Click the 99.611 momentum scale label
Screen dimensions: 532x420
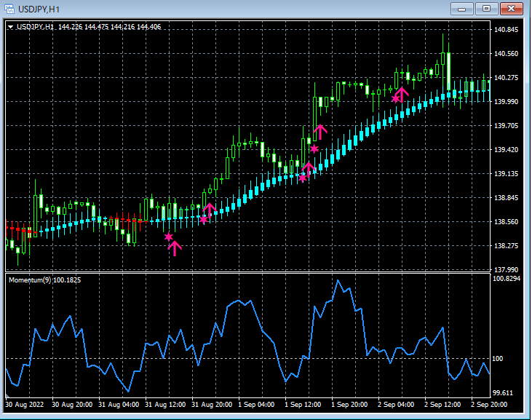pos(503,393)
